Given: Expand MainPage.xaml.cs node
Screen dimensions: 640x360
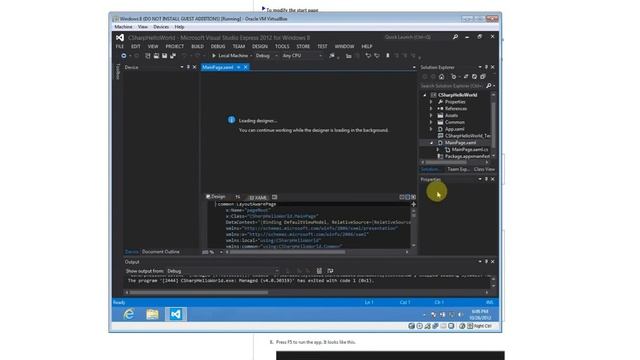Looking at the screenshot, I should [x=438, y=150].
